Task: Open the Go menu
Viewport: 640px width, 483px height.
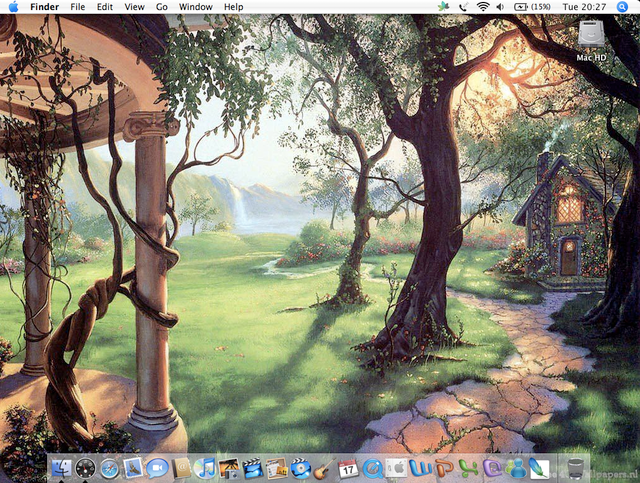Action: [162, 7]
